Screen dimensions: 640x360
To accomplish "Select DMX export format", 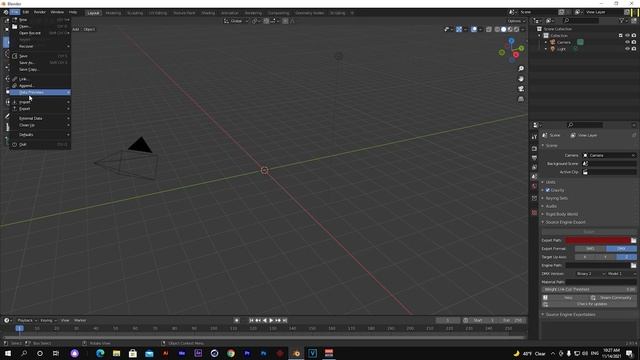I will click(x=621, y=249).
